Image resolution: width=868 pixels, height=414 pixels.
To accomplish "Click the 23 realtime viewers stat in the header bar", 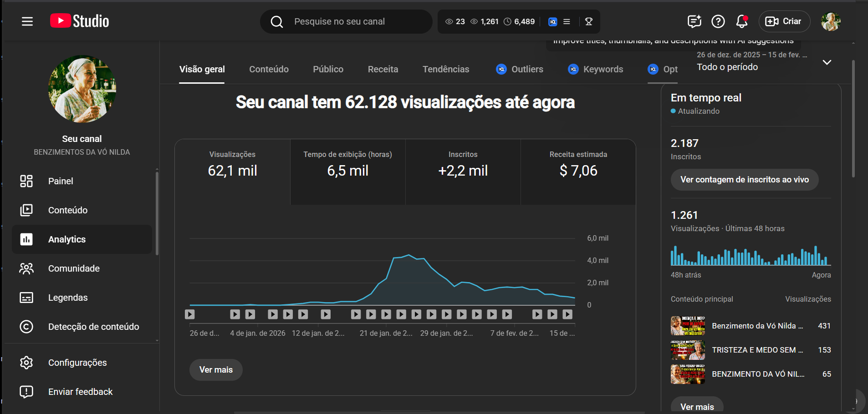I will (x=455, y=21).
